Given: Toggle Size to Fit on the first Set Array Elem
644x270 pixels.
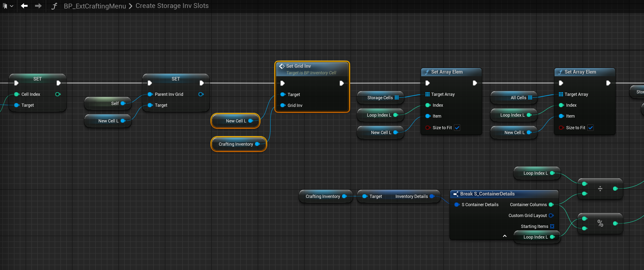Looking at the screenshot, I should (x=457, y=127).
